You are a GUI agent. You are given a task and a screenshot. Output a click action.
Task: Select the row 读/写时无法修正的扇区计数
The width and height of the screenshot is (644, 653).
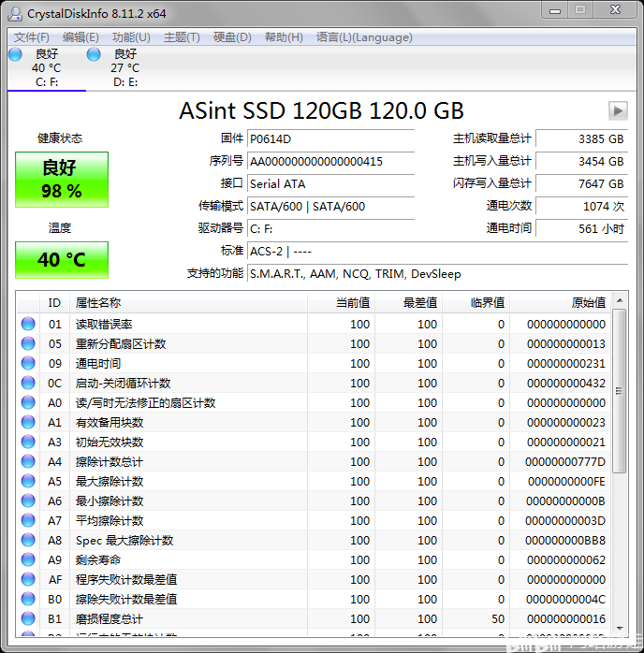click(314, 402)
